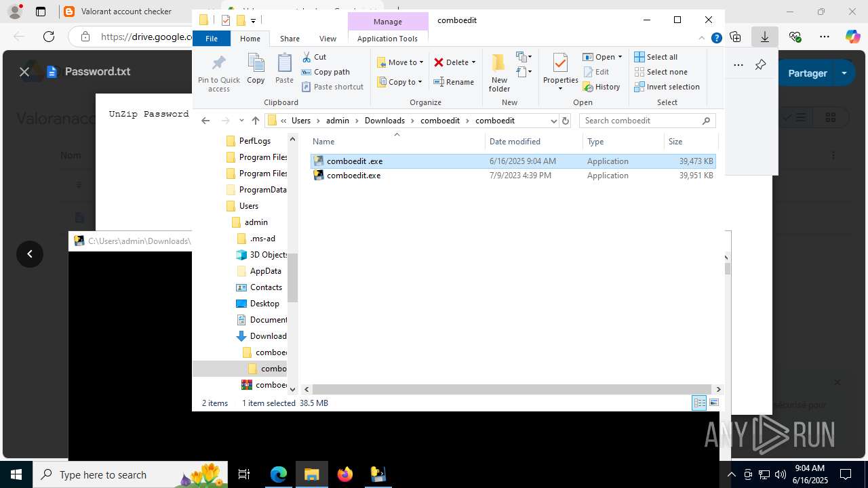Sort files by Name column
Image resolution: width=868 pixels, height=488 pixels.
coord(397,142)
